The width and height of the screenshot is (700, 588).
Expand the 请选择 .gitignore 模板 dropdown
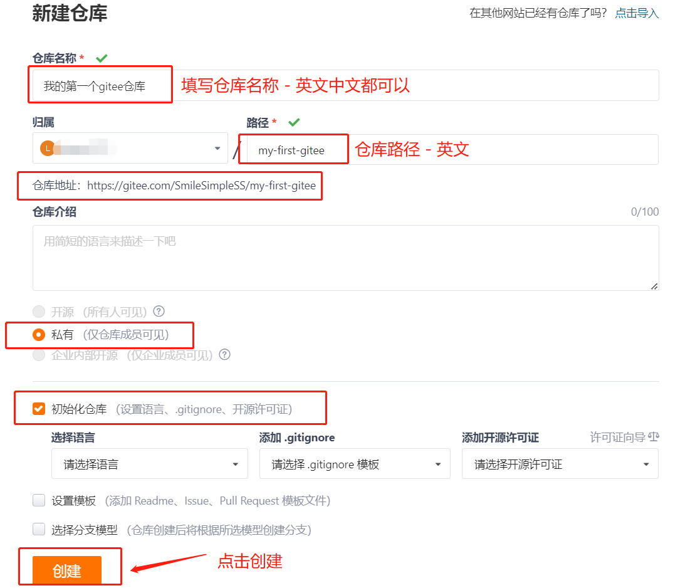[x=354, y=465]
